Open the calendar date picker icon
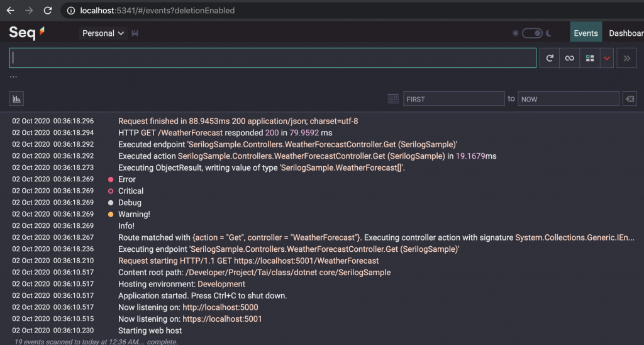 (393, 99)
